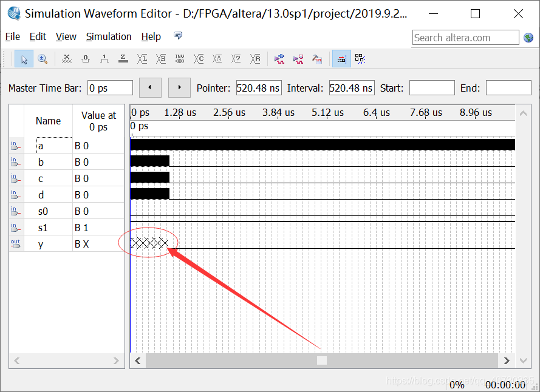Apply random values (XR) tool
The image size is (540, 392).
255,59
